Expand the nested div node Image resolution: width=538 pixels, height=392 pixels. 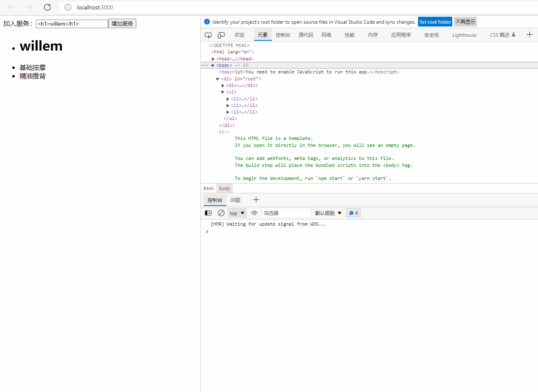point(223,86)
